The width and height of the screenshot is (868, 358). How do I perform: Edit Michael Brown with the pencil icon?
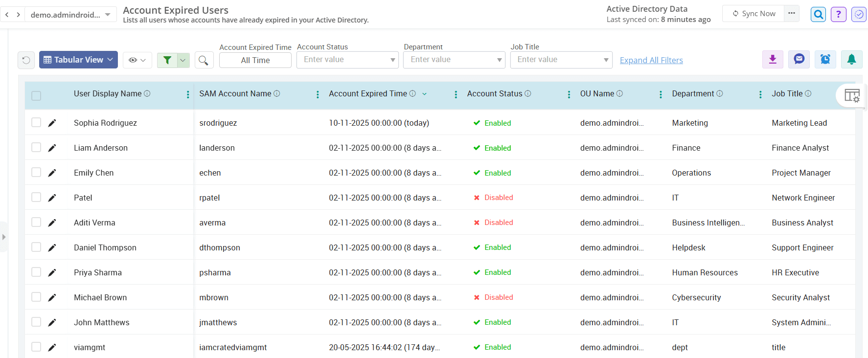click(52, 297)
